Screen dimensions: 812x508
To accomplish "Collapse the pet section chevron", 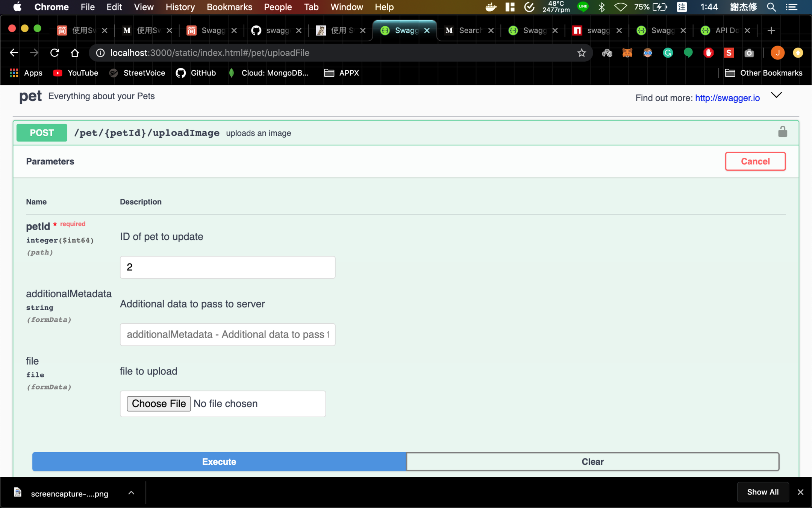I will point(776,96).
